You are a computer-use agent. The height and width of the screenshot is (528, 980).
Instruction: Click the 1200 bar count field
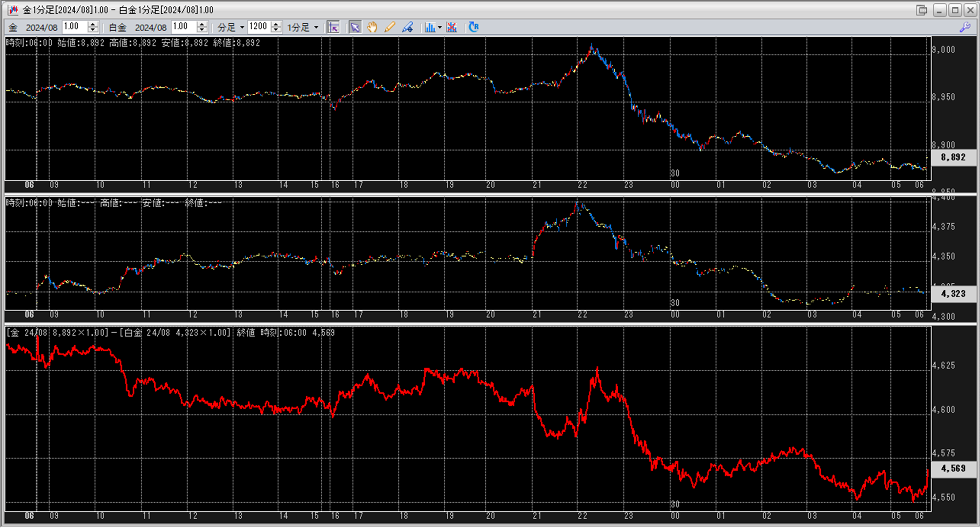coord(258,27)
